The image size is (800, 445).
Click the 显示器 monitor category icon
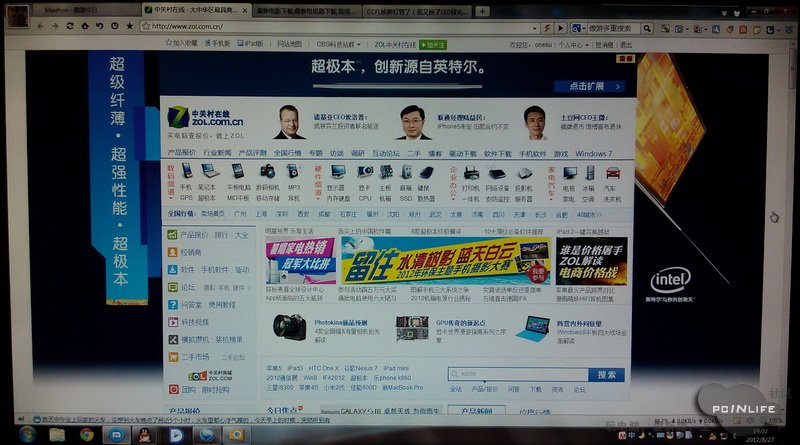[x=338, y=172]
